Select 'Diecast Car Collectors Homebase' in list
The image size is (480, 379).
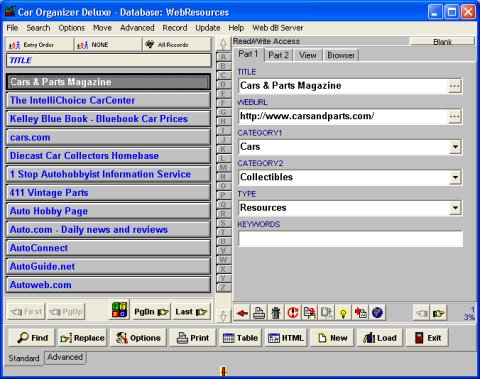(108, 156)
